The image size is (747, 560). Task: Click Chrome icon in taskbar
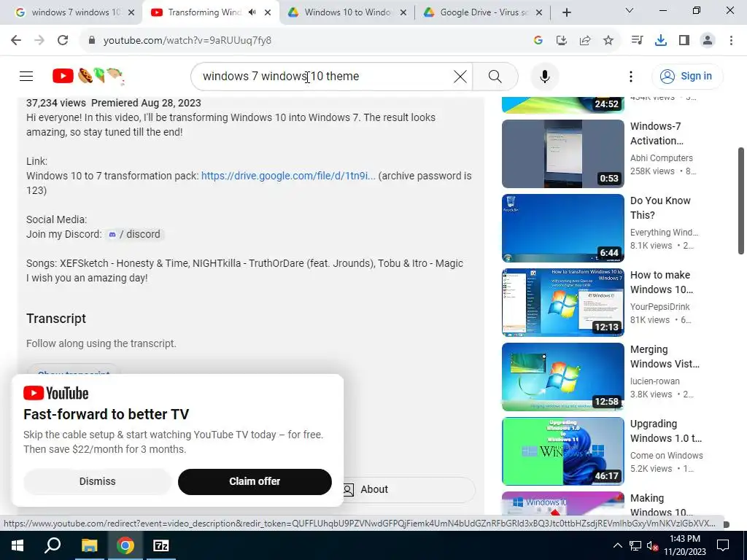[x=125, y=545]
